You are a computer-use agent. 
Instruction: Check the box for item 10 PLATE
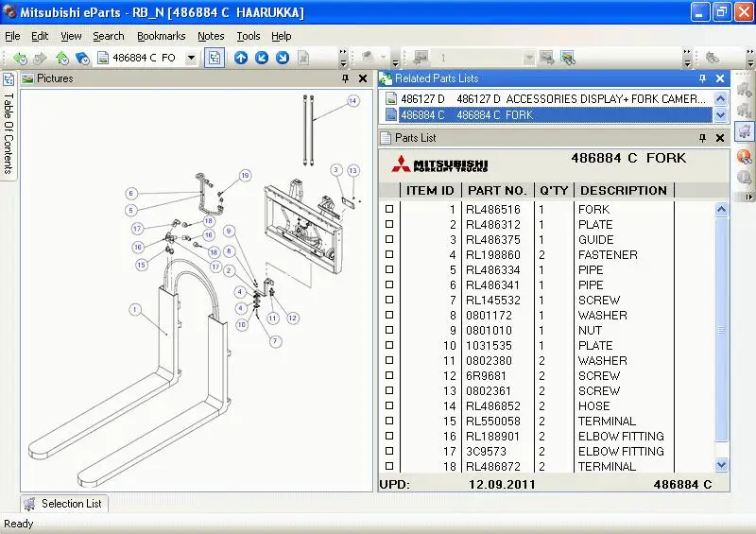(x=389, y=345)
